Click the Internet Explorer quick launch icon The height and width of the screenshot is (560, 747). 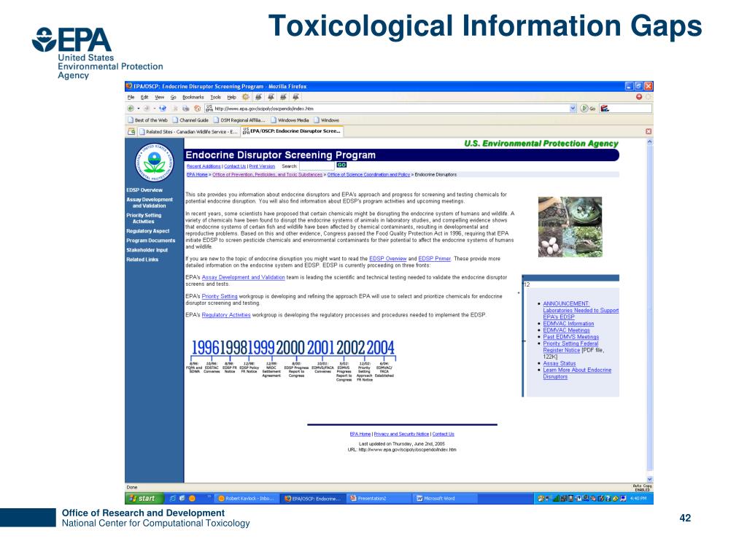click(173, 499)
